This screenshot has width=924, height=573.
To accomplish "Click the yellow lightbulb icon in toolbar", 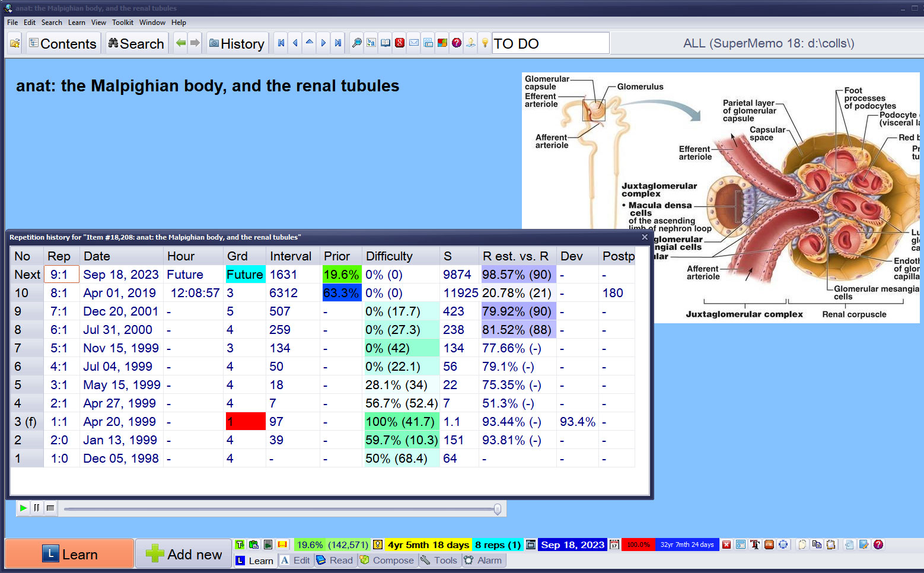I will (485, 43).
